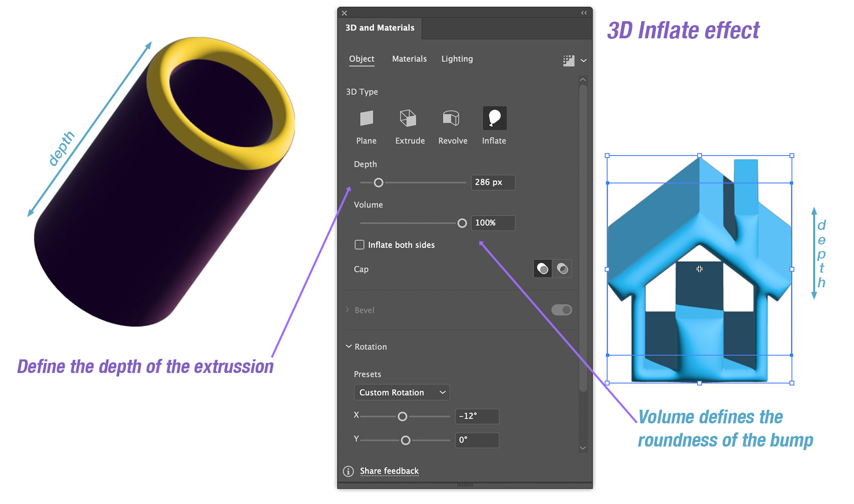Viewport: 854px width, 504px height.
Task: Choose the Revolve 3D type icon
Action: [451, 118]
